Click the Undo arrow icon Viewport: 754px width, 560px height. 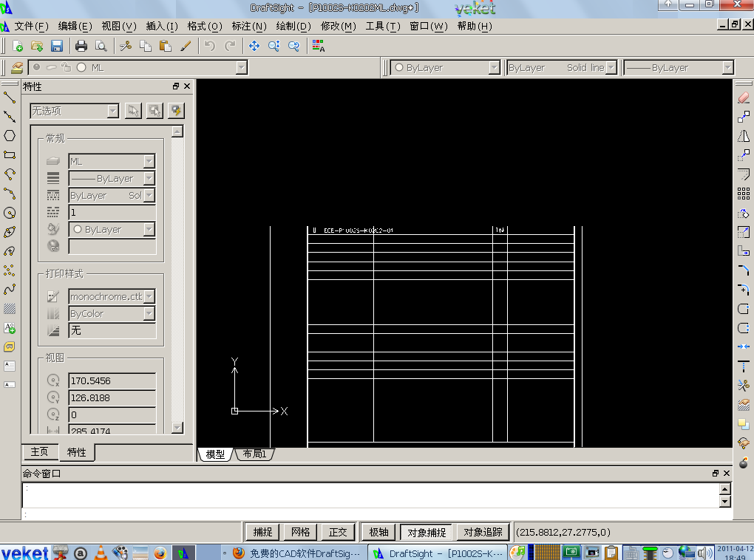[210, 46]
